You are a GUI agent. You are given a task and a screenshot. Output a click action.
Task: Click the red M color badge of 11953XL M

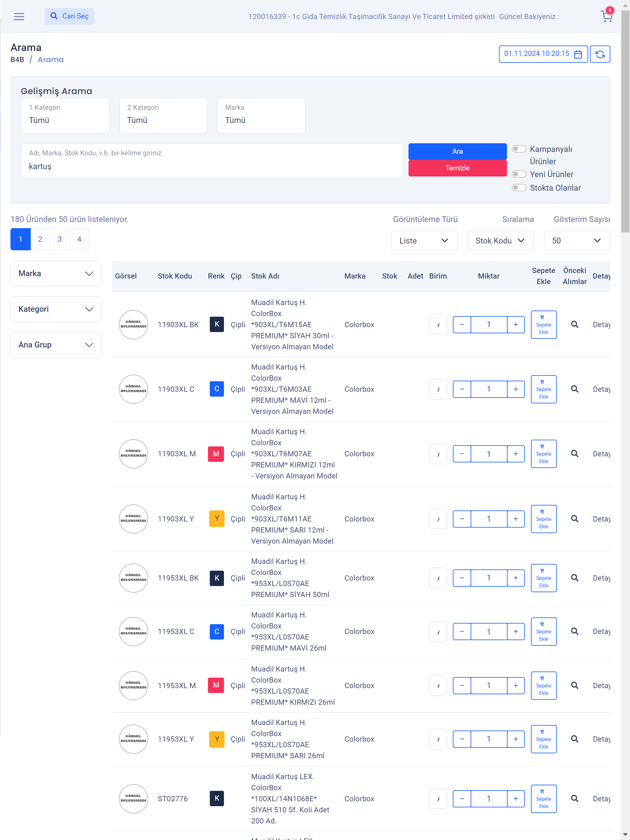click(216, 685)
